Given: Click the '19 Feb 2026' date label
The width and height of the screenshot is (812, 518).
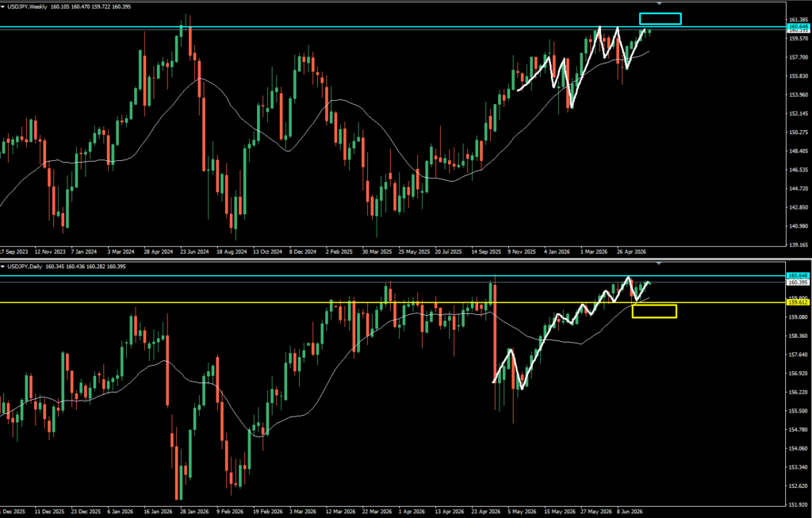Looking at the screenshot, I should click(268, 512).
